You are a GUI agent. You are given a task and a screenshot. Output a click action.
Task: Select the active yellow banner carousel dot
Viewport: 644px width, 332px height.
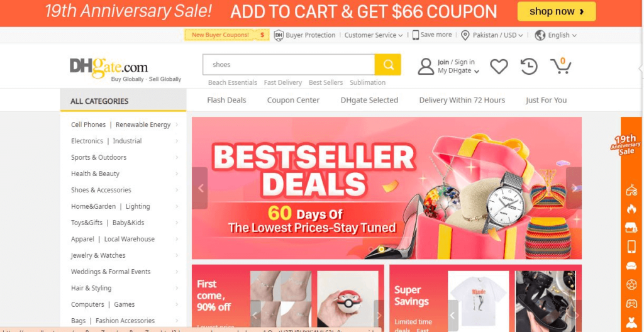tap(381, 249)
